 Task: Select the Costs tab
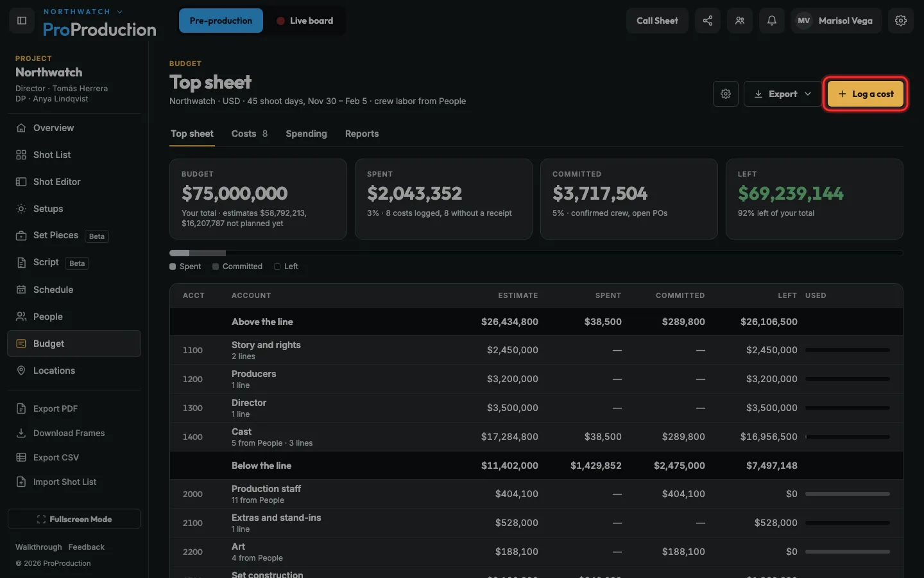tap(250, 134)
